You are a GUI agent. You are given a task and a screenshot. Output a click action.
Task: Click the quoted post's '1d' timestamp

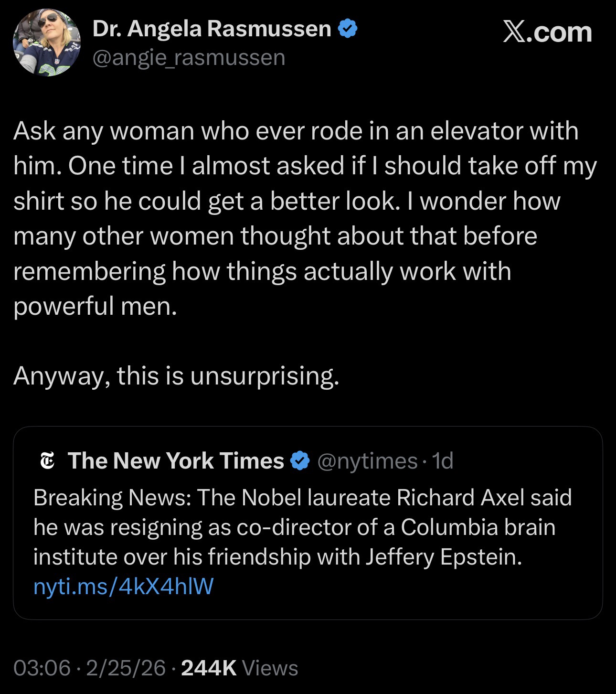tap(442, 461)
